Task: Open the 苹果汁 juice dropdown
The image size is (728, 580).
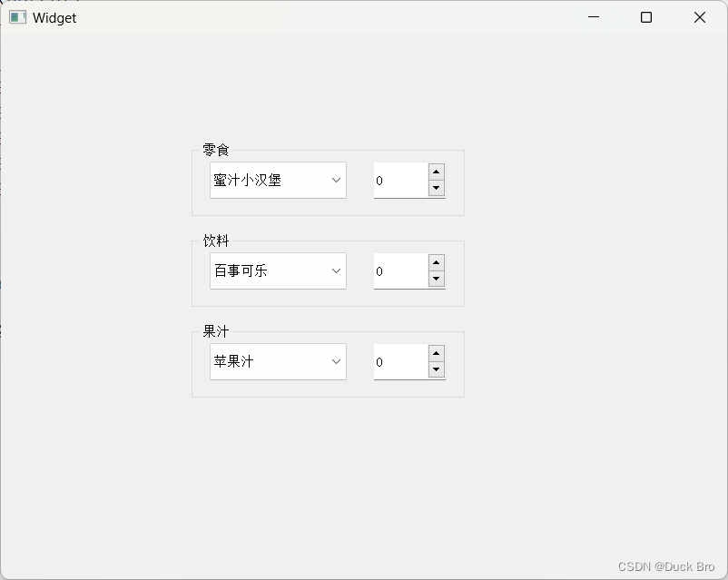Action: click(335, 361)
